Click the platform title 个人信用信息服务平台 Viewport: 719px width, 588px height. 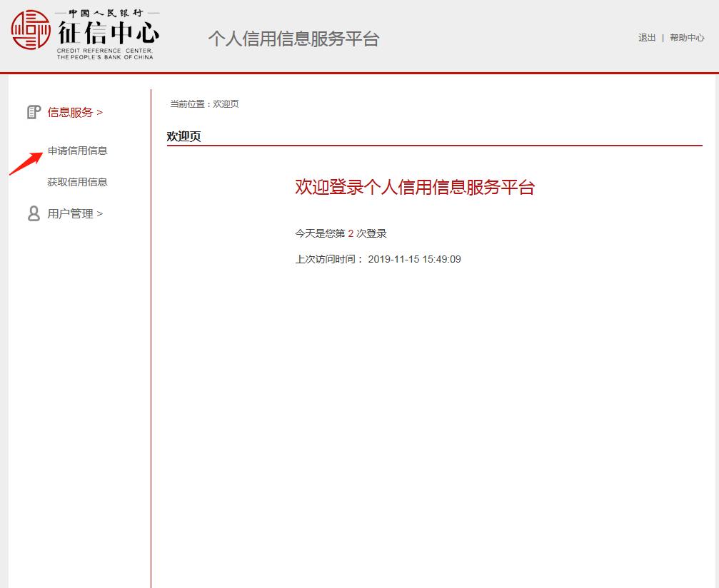[x=294, y=38]
